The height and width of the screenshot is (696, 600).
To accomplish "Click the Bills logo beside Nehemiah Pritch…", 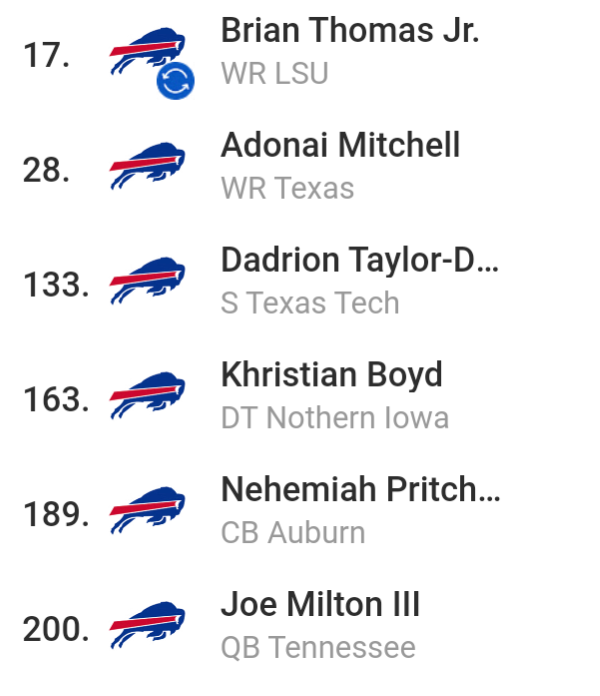I will [x=147, y=510].
